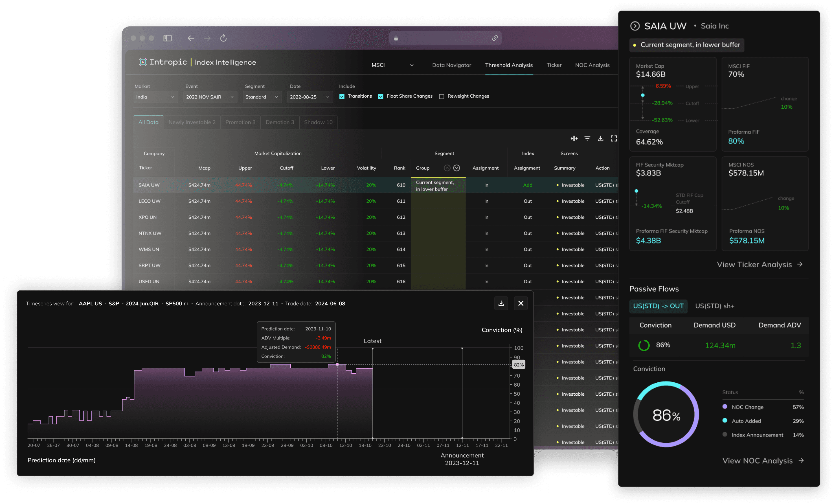Click the column resize icon above table
Image resolution: width=834 pixels, height=504 pixels.
[574, 139]
